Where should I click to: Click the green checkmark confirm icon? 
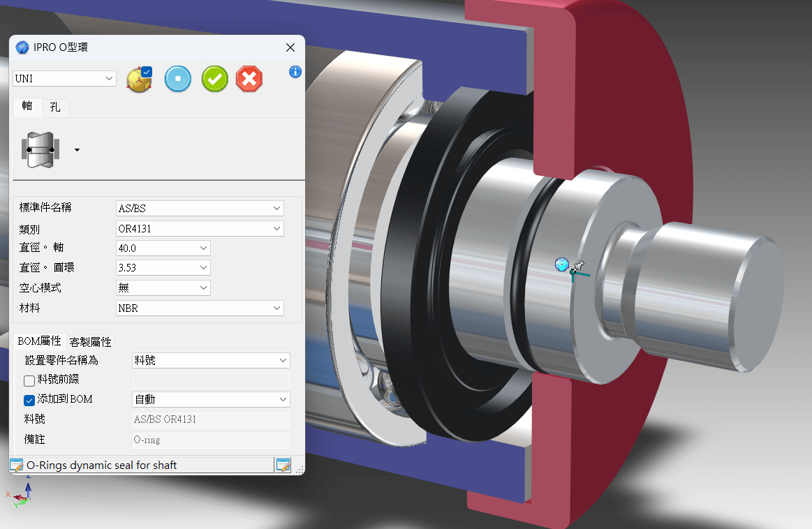tap(215, 79)
